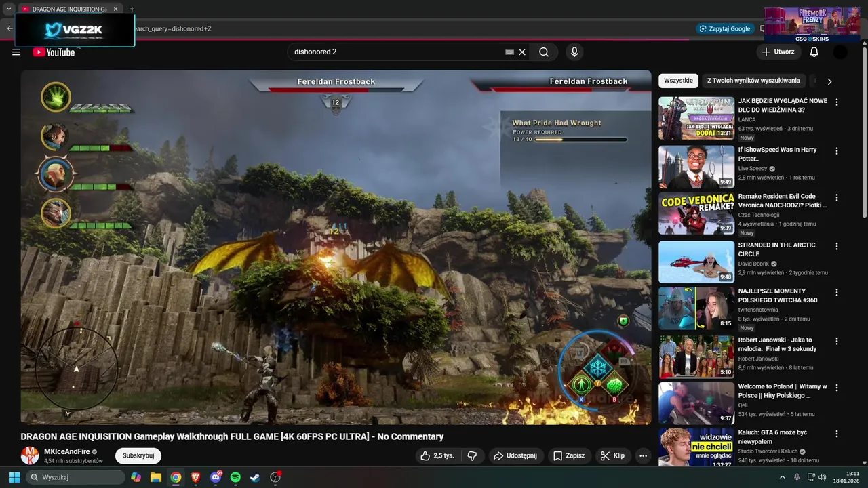868x488 pixels.
Task: Click the search magnifier button
Action: 544,52
